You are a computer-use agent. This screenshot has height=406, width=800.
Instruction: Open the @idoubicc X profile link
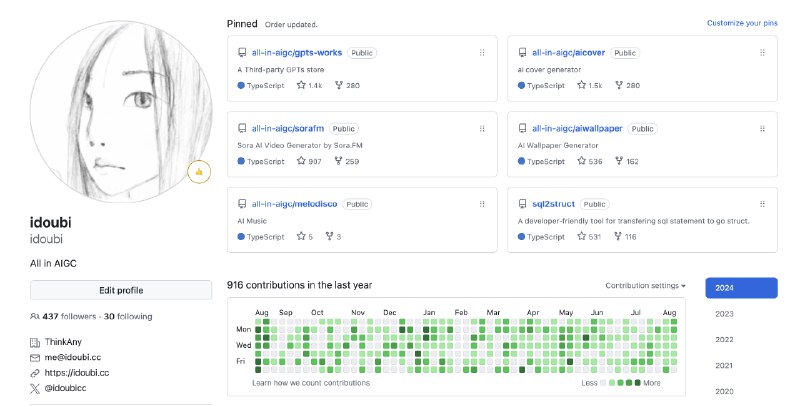pyautogui.click(x=65, y=388)
